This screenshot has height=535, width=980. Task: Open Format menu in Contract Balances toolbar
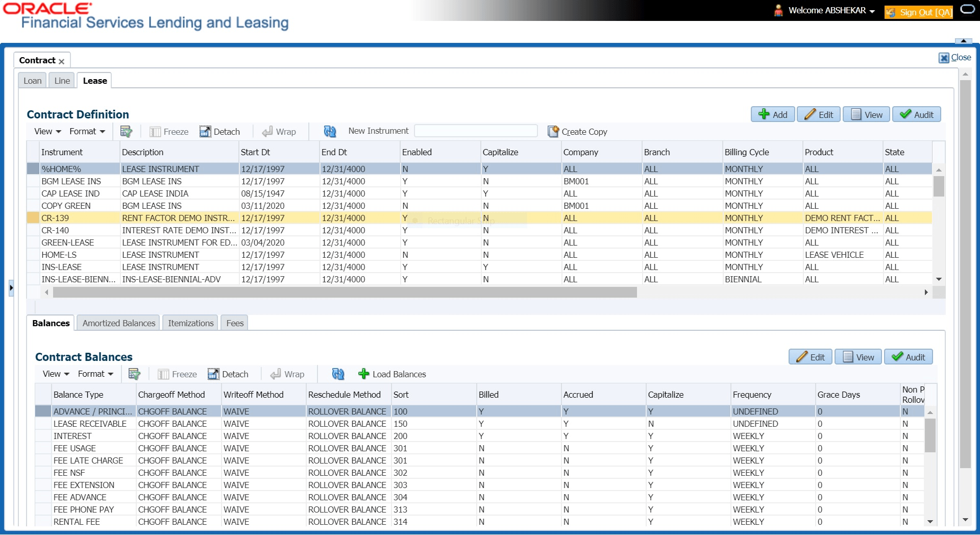[95, 374]
